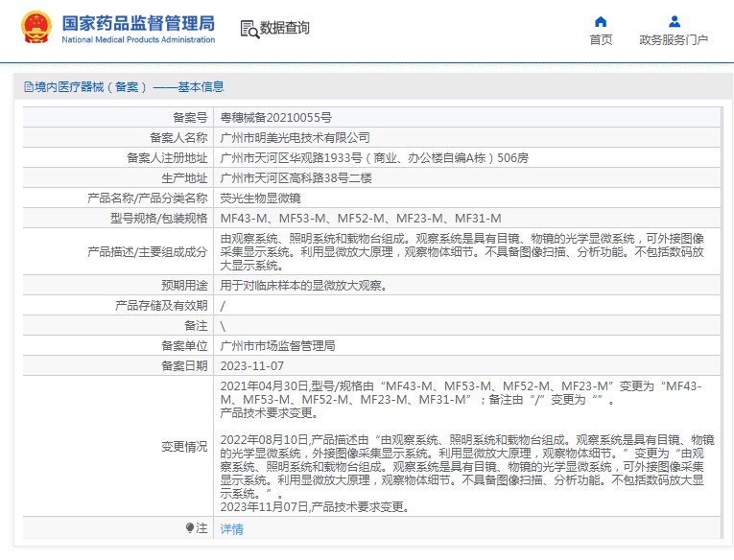Screen dimensions: 734x560
Task: Click the 生产地址 value cell
Action: pyautogui.click(x=296, y=178)
